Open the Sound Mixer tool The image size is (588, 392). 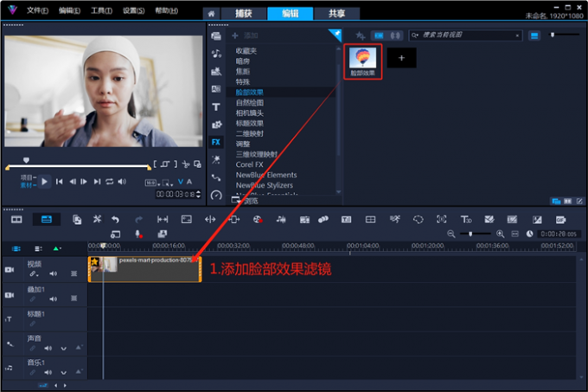[x=281, y=220]
